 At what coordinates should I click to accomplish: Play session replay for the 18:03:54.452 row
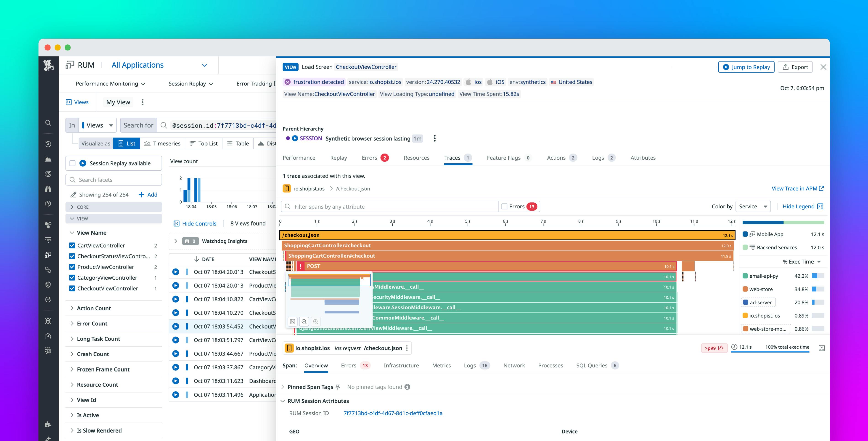point(176,326)
